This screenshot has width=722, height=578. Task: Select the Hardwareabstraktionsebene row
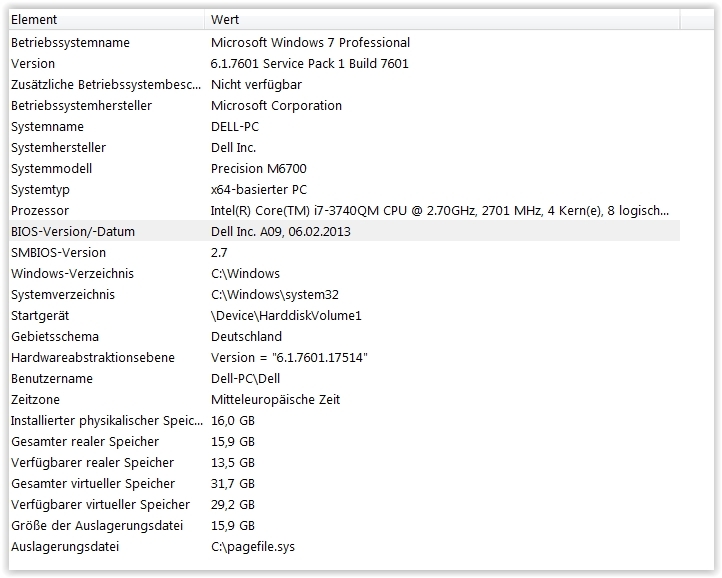click(x=344, y=358)
